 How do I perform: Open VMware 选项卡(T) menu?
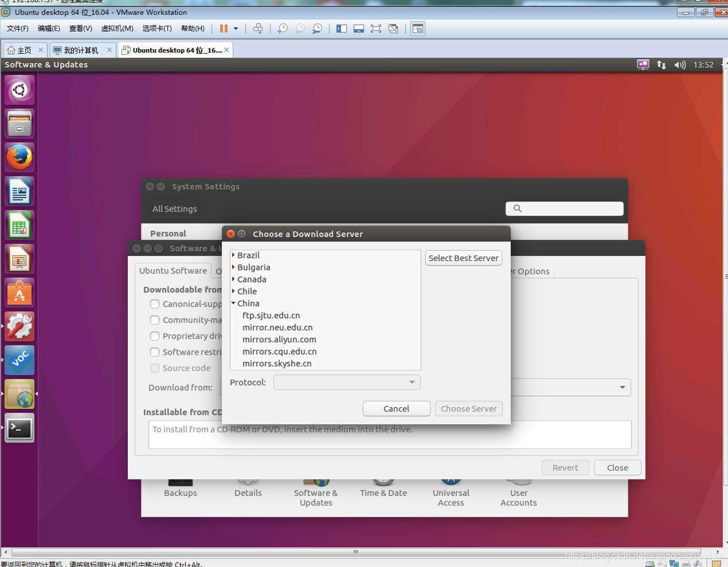point(157,29)
